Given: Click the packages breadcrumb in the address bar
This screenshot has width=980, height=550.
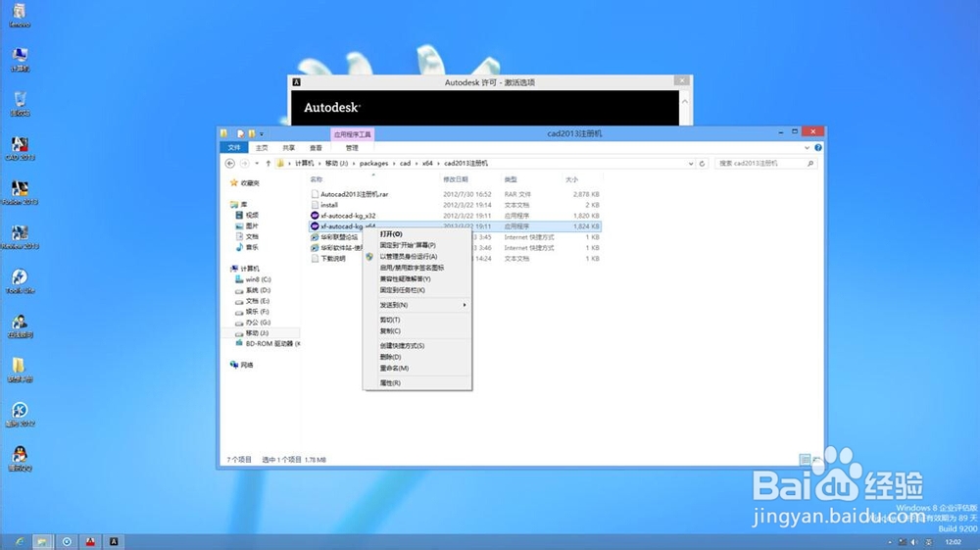Looking at the screenshot, I should [373, 163].
